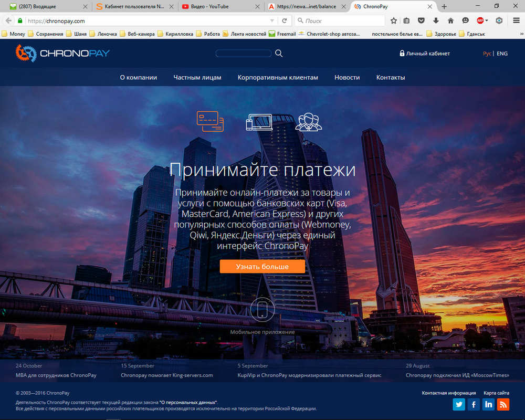Select the group of people icon
525x420 pixels.
[308, 122]
